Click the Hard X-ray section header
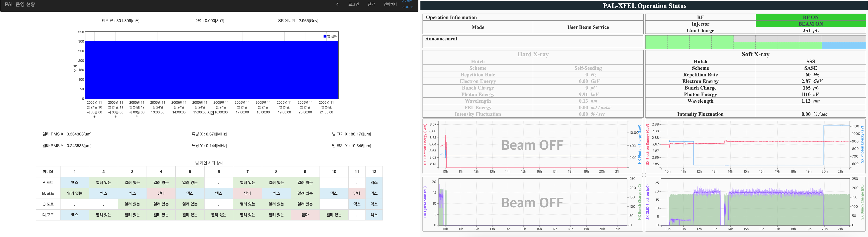868x237 pixels. tap(532, 54)
